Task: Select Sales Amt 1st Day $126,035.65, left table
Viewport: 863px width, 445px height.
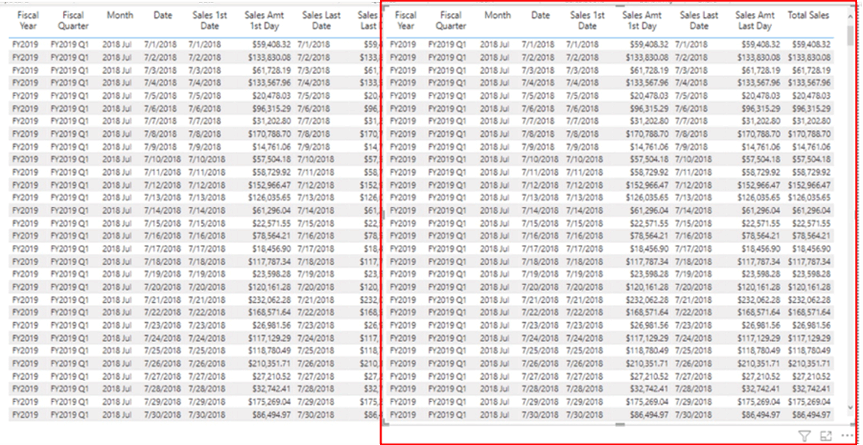Action: tap(269, 197)
